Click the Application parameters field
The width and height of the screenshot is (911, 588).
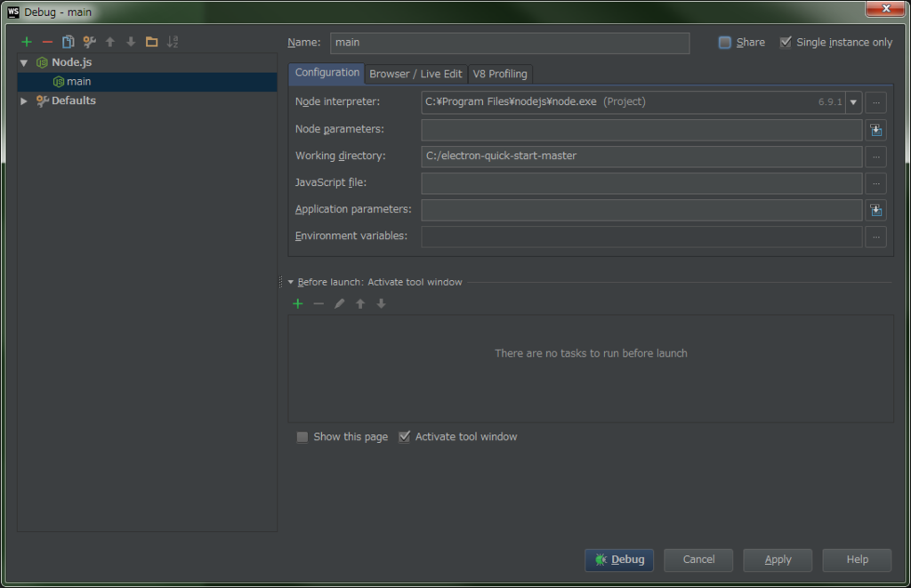641,210
